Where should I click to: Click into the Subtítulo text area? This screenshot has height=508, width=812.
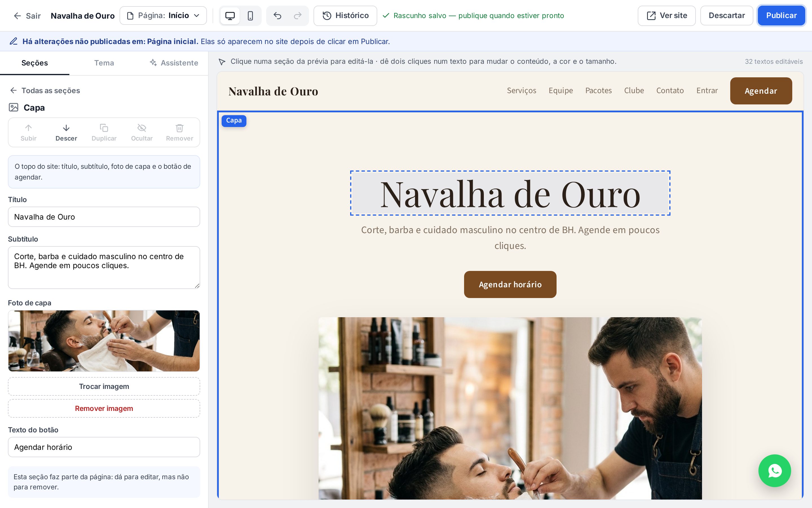pos(104,268)
